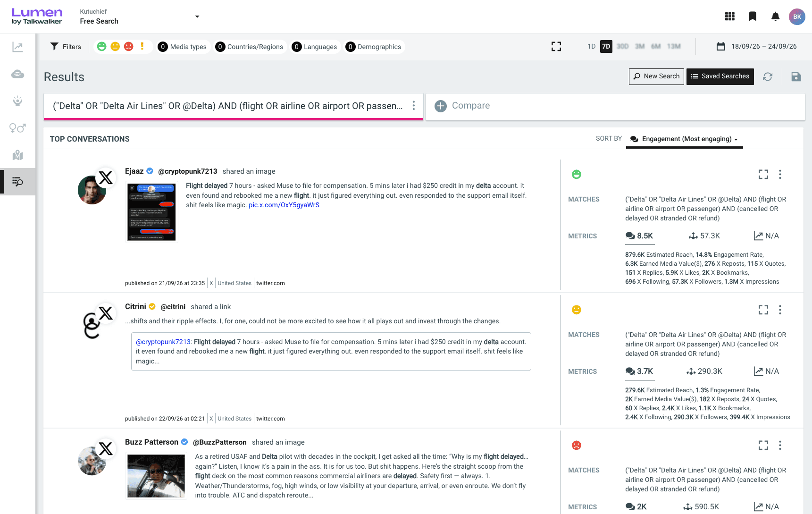The width and height of the screenshot is (812, 514).
Task: Open the Demographics filter dropdown
Action: pos(374,47)
